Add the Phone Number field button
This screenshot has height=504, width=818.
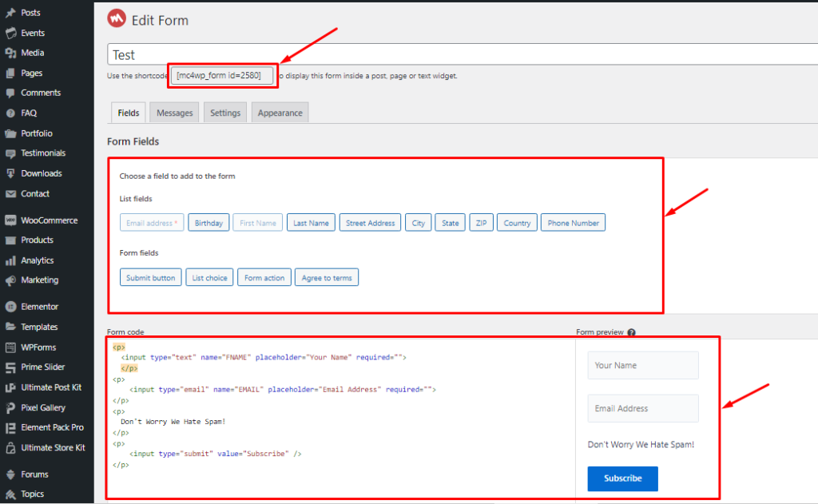click(573, 223)
